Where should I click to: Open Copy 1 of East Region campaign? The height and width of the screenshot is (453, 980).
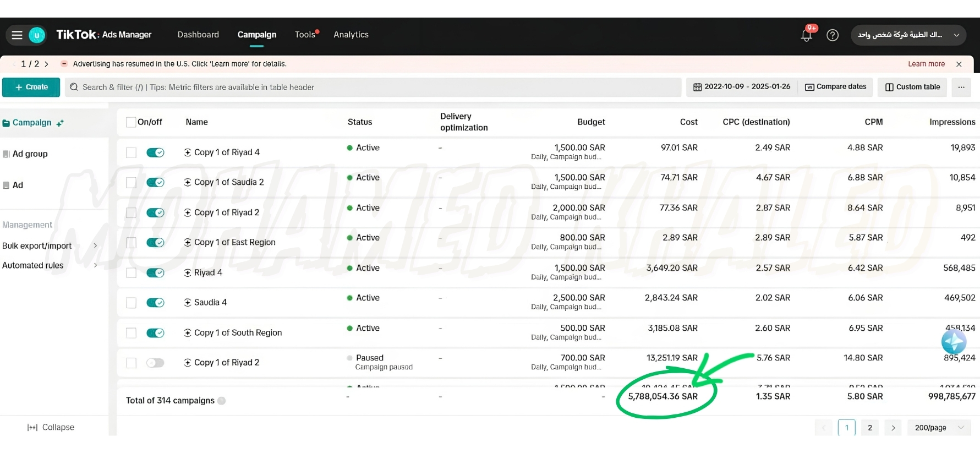(234, 243)
